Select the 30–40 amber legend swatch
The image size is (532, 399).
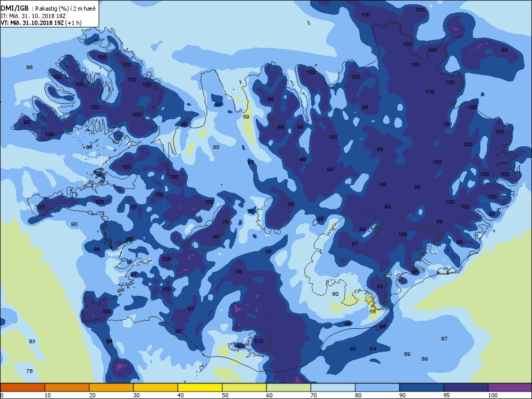(x=156, y=387)
